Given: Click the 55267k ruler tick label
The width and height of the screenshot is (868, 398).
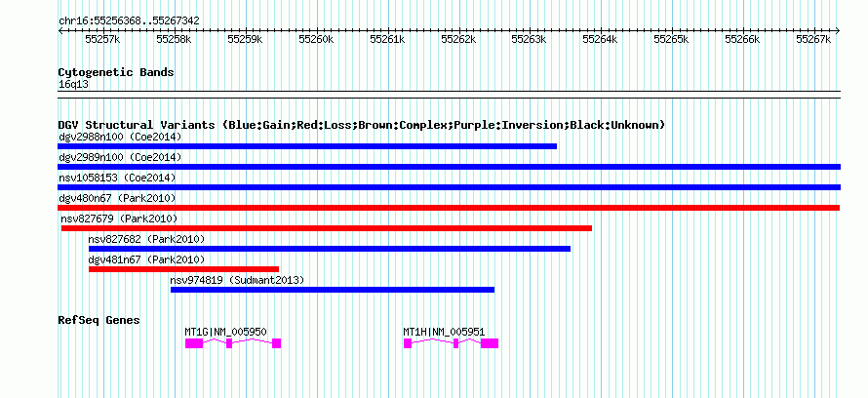Looking at the screenshot, I should [x=813, y=39].
